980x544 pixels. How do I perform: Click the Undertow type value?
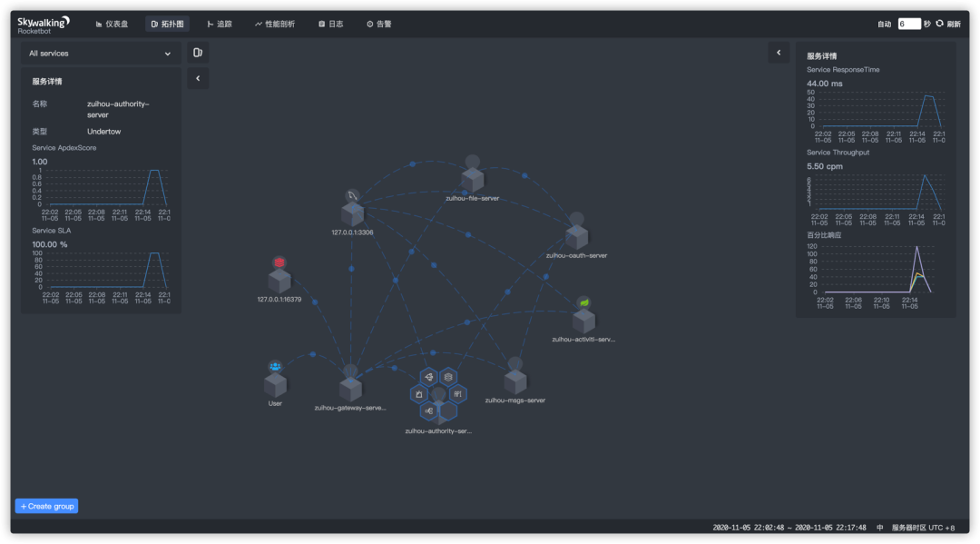tap(103, 132)
